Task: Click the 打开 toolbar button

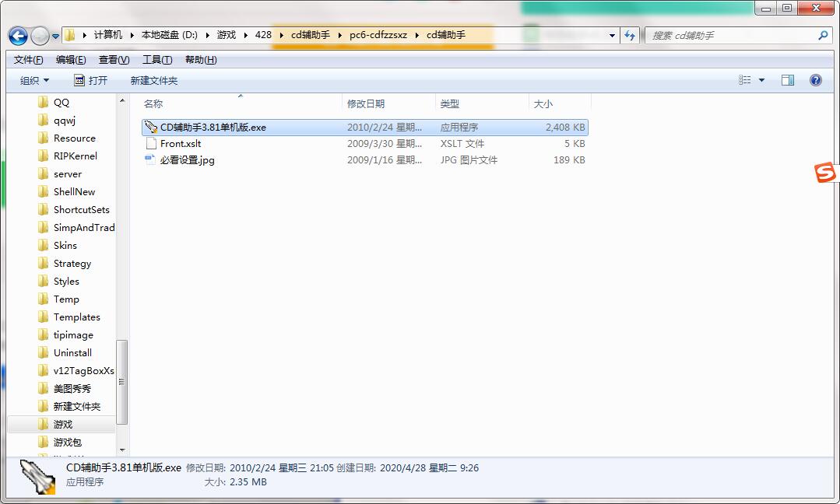Action: click(x=90, y=81)
